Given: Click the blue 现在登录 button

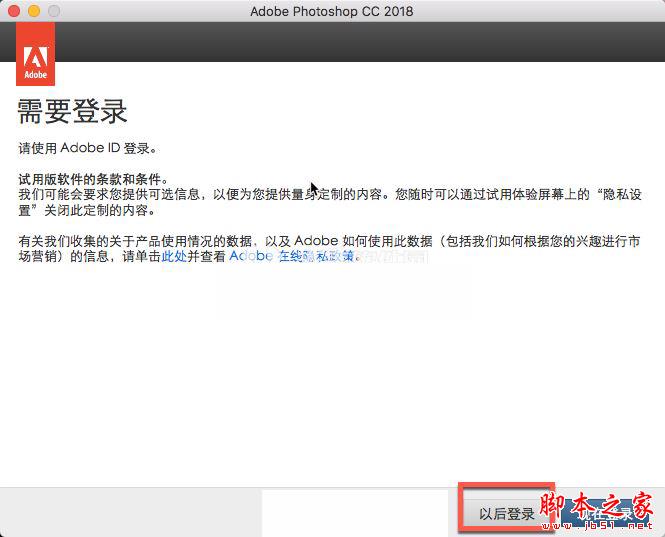Looking at the screenshot, I should tap(606, 513).
